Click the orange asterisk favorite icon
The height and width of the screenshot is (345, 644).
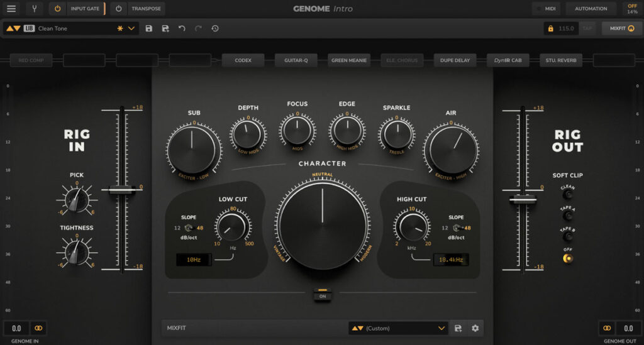[120, 28]
